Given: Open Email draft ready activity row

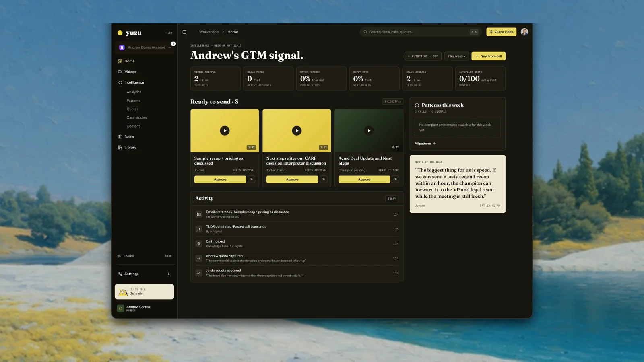Looking at the screenshot, I should [x=297, y=214].
